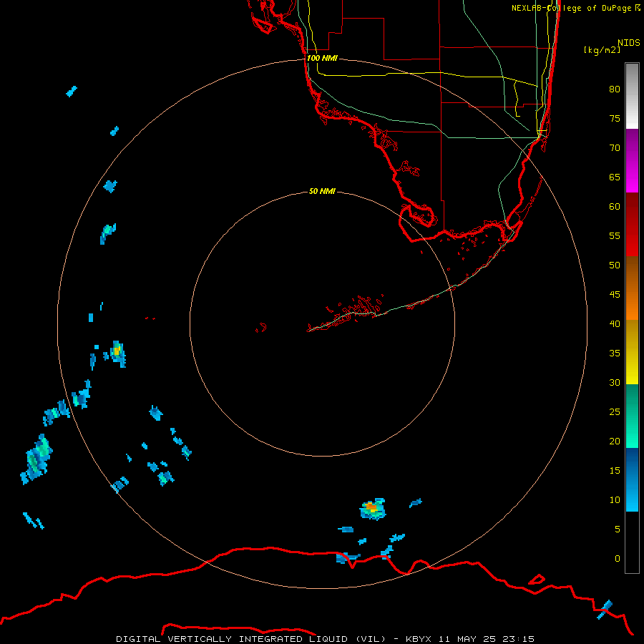
Task: Click the legend value "0"
Action: pyautogui.click(x=618, y=559)
